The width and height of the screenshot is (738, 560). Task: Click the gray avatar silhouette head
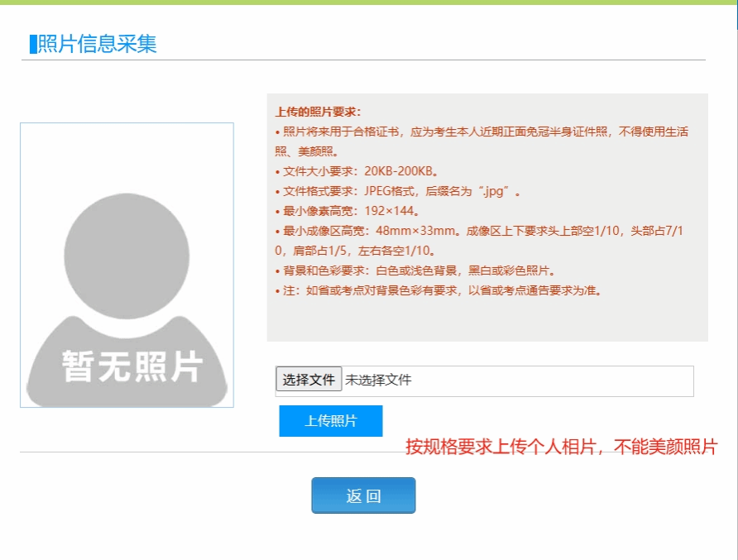127,256
